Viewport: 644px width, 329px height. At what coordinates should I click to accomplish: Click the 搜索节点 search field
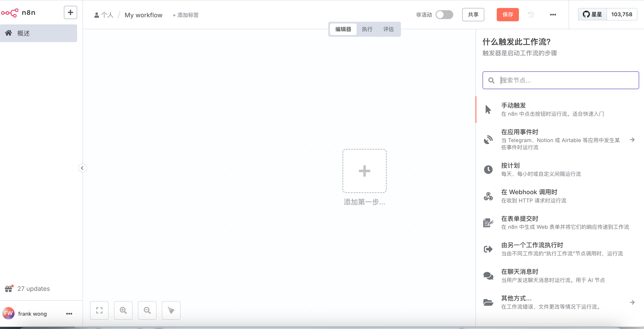tap(561, 80)
